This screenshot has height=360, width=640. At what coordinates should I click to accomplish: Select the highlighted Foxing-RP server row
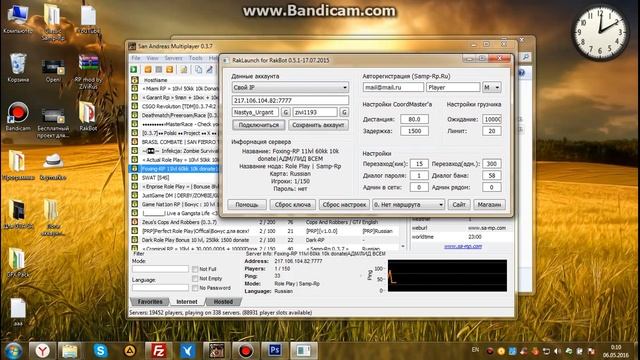(x=176, y=169)
